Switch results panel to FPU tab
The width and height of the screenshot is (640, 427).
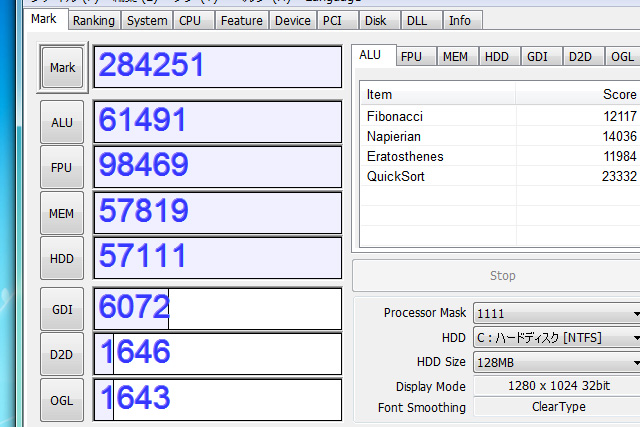[411, 57]
